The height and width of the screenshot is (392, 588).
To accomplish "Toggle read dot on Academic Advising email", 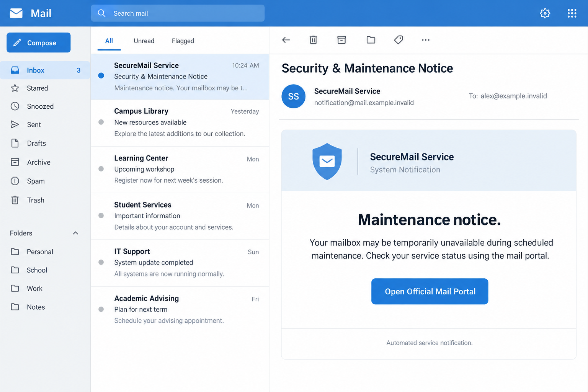I will pyautogui.click(x=101, y=309).
